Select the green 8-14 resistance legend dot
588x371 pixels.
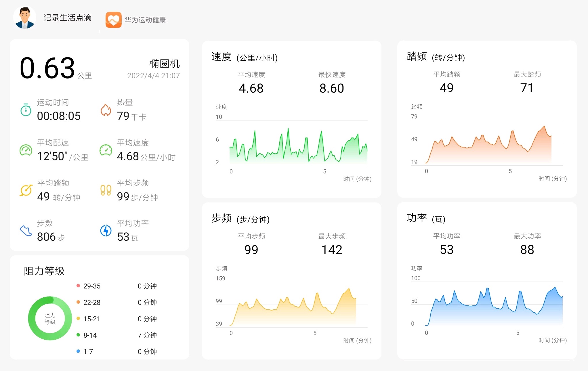click(x=78, y=335)
